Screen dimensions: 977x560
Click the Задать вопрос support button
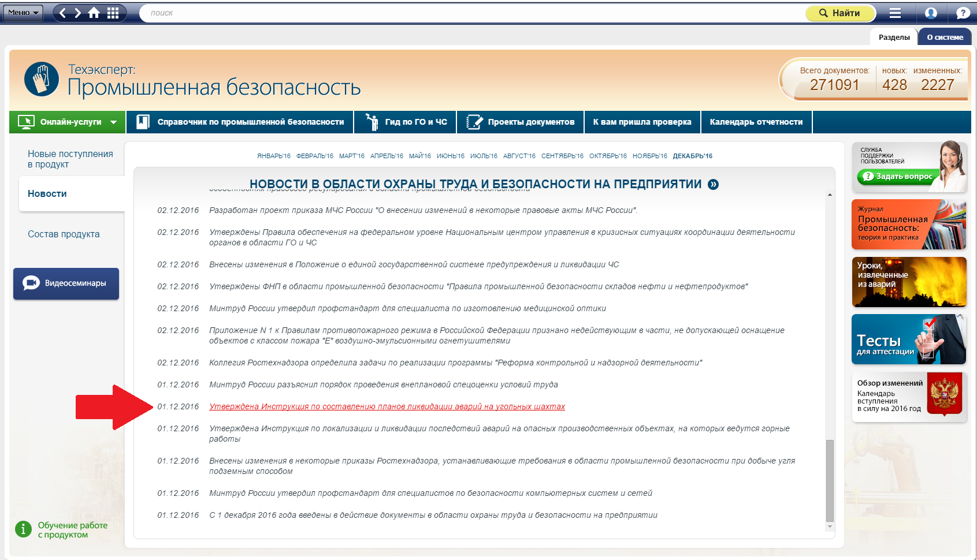pos(898,177)
